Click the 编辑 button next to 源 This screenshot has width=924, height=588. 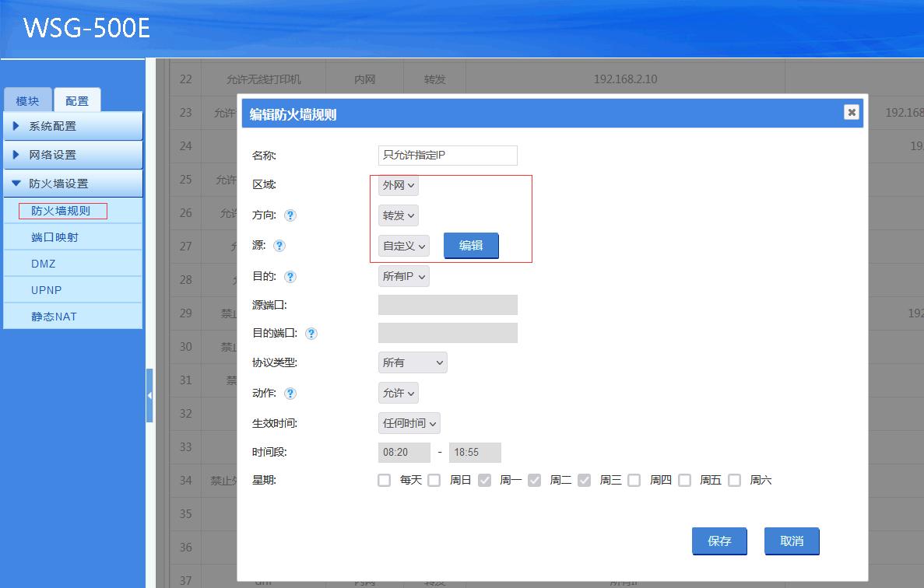click(471, 245)
